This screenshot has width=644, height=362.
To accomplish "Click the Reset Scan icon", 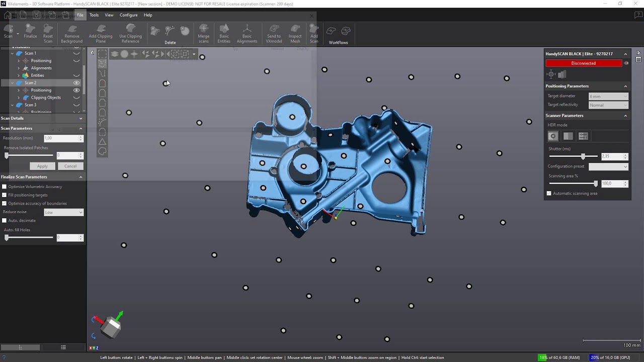I will 48,31.
